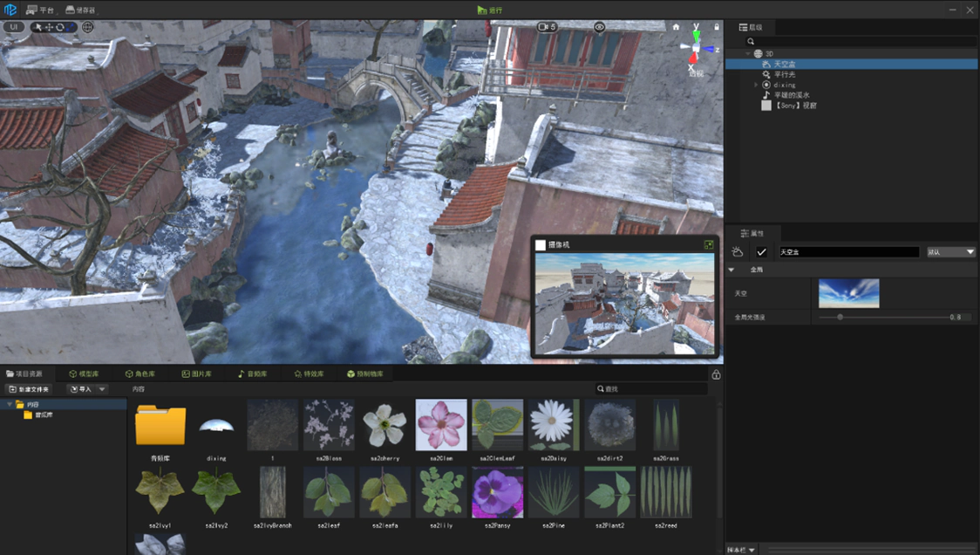Open the 音频库 tab
The width and height of the screenshot is (980, 555).
coord(252,374)
